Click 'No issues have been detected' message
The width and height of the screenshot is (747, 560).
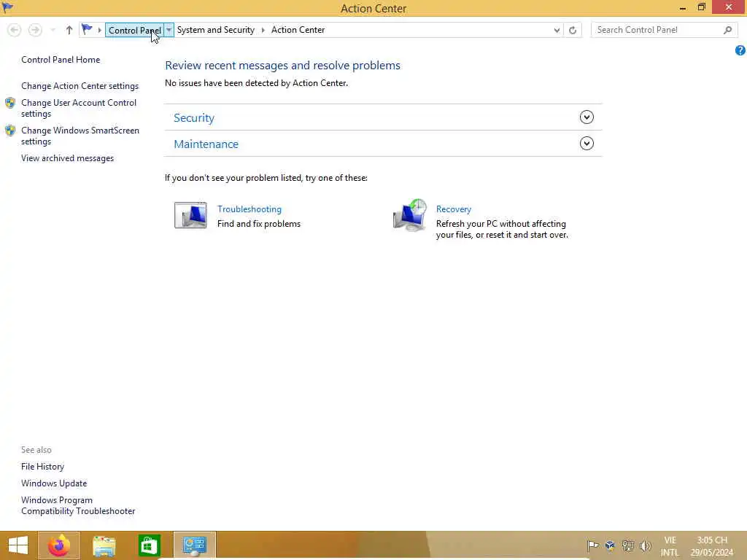click(256, 83)
